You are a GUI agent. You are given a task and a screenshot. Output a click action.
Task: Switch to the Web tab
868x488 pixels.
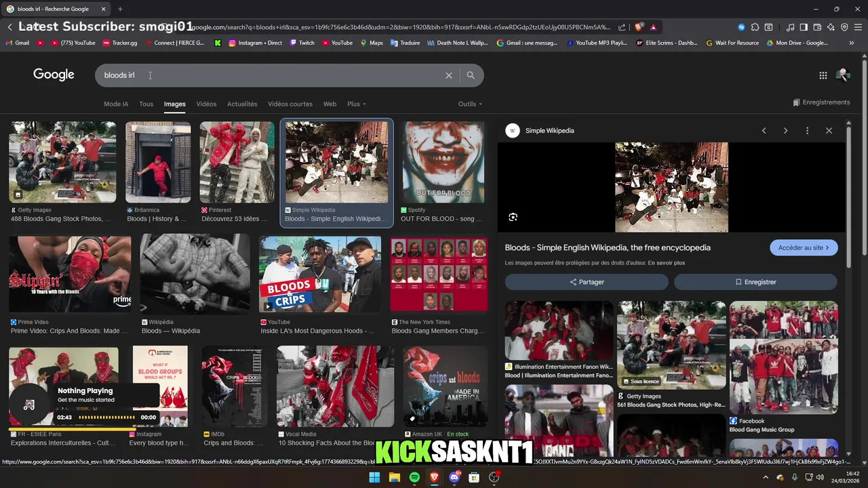tap(330, 104)
